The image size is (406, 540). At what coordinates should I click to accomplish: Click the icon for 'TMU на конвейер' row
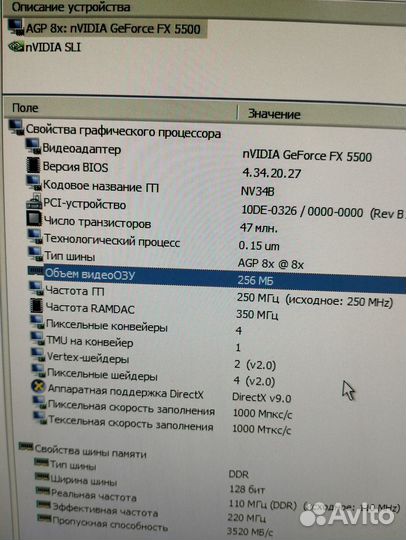coord(38,339)
